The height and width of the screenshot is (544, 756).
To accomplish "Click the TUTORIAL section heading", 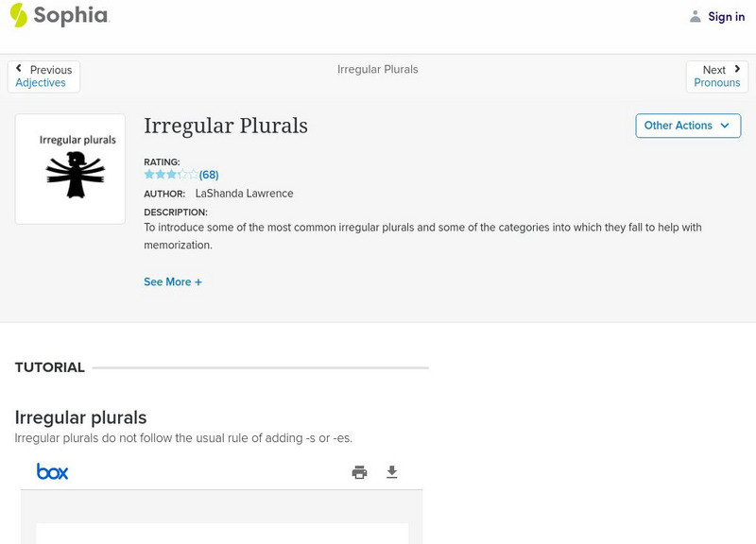I will pos(50,367).
